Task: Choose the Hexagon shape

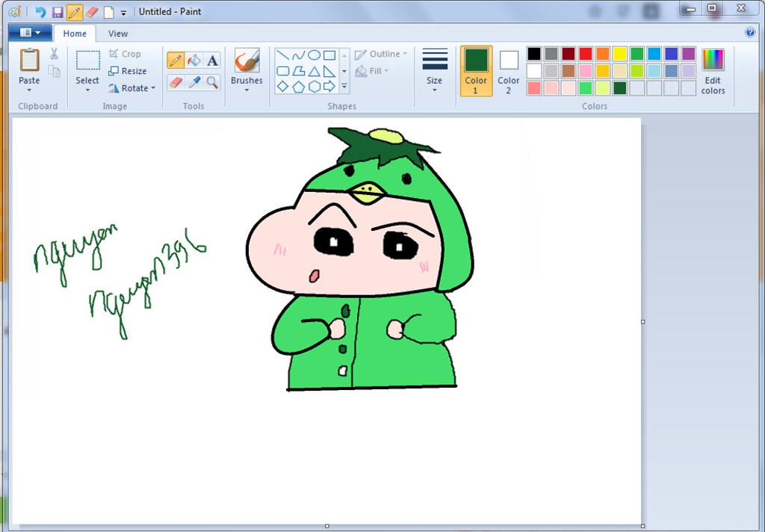Action: click(315, 87)
